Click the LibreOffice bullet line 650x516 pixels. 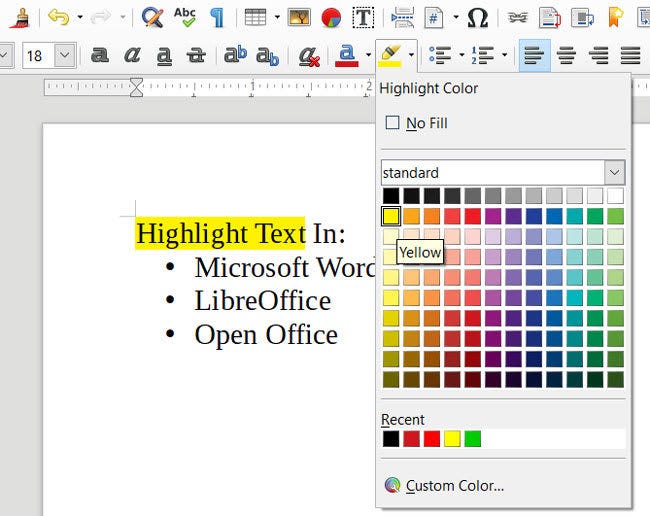(263, 301)
